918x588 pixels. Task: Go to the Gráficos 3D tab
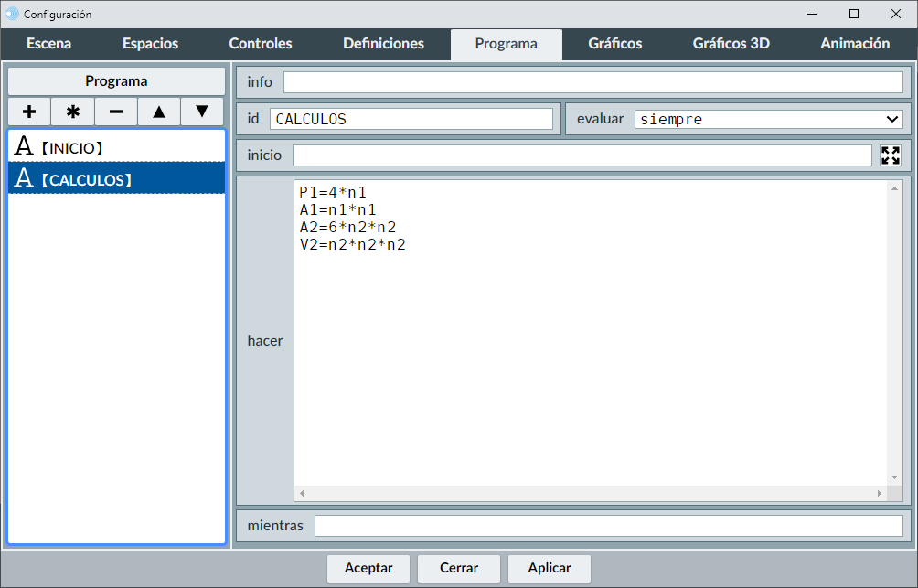731,44
